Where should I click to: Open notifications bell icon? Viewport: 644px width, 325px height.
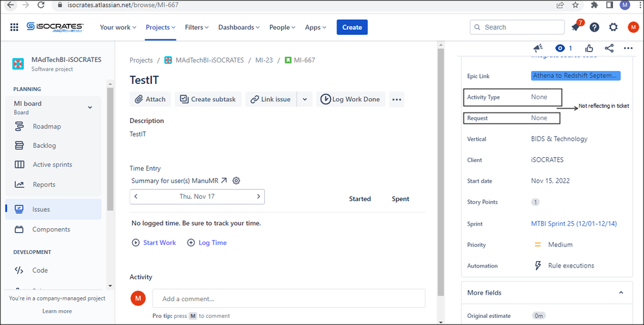[576, 27]
